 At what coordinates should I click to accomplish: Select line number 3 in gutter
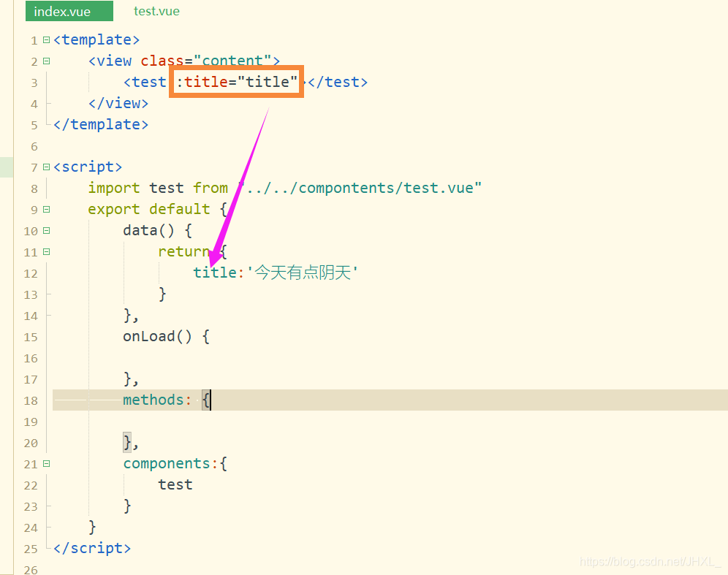coord(34,83)
